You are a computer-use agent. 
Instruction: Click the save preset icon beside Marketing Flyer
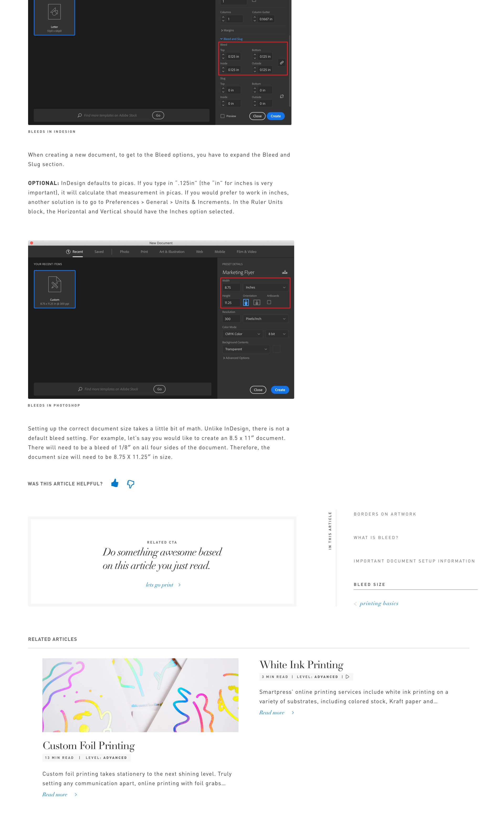285,272
